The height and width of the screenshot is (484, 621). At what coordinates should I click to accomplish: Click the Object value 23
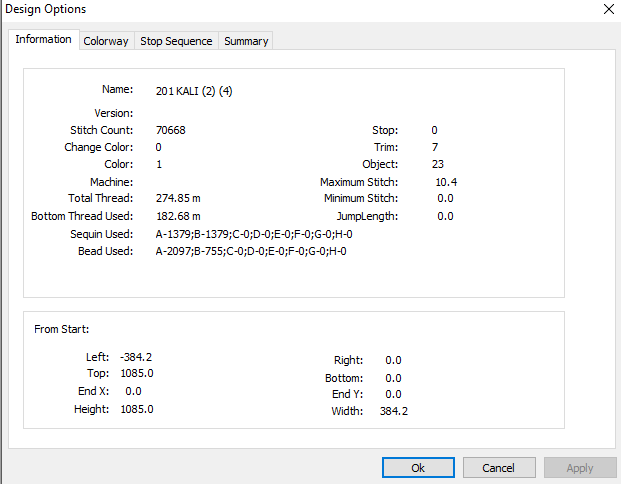(438, 164)
